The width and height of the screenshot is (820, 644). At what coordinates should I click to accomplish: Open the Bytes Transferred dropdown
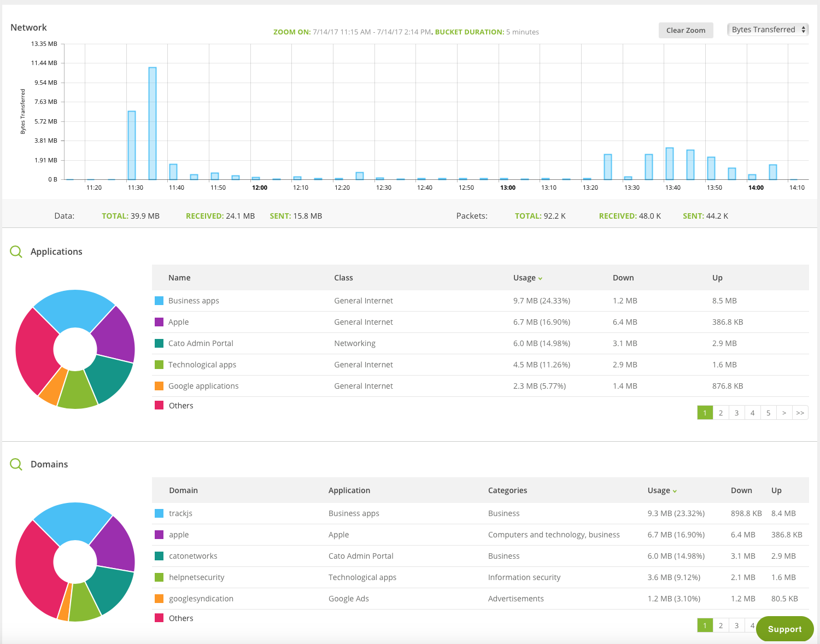pos(768,30)
